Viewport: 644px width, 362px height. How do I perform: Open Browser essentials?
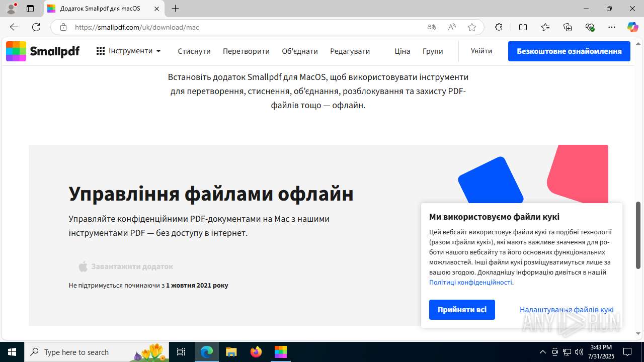pos(590,27)
